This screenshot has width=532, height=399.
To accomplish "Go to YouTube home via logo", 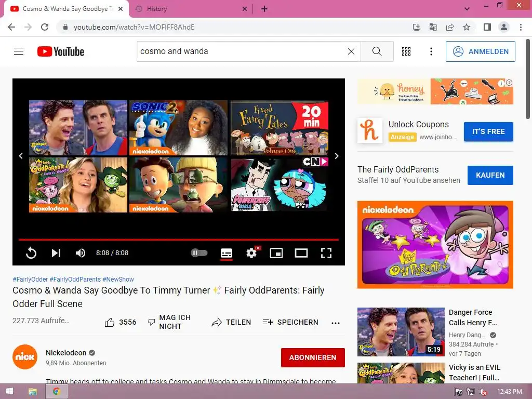I will (x=61, y=51).
